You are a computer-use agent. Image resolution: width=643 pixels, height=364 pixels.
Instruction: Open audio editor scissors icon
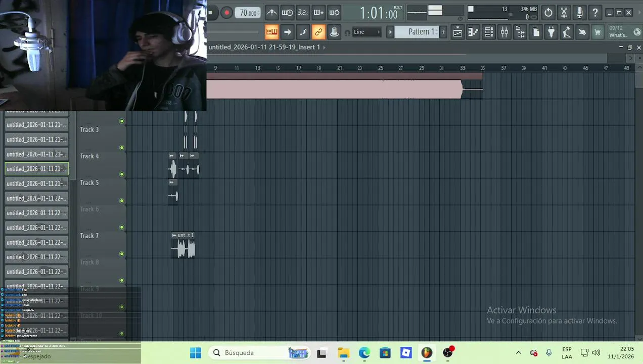564,13
